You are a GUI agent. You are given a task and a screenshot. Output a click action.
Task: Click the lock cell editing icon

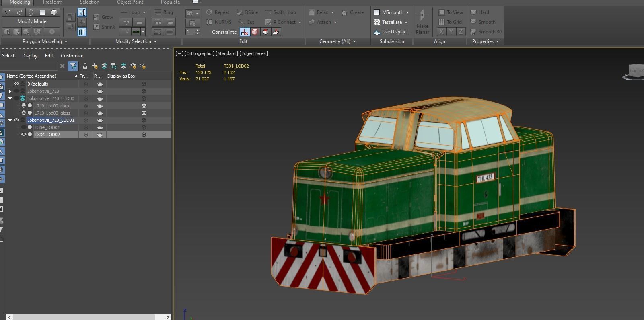[x=85, y=66]
